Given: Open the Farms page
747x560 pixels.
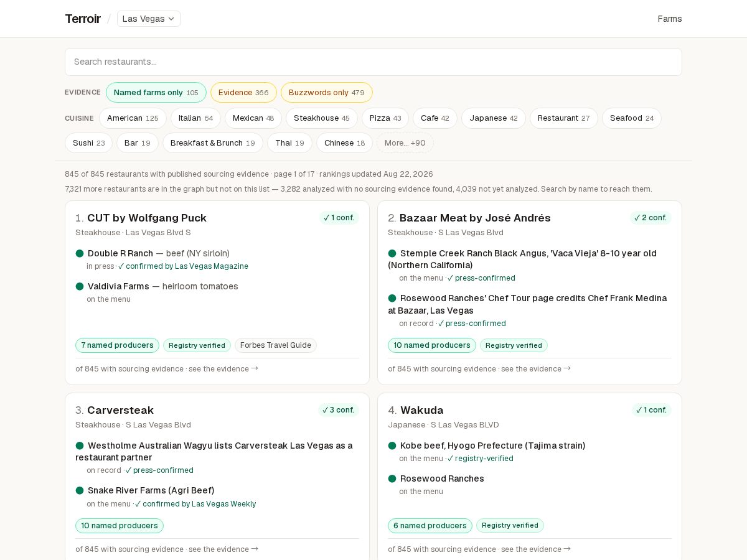Looking at the screenshot, I should (x=670, y=19).
